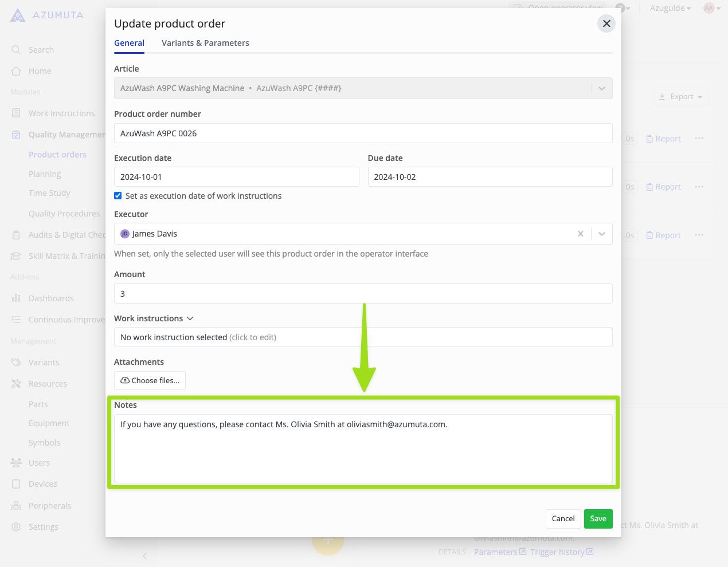Open the Users management section
The image size is (728, 567).
(x=39, y=462)
